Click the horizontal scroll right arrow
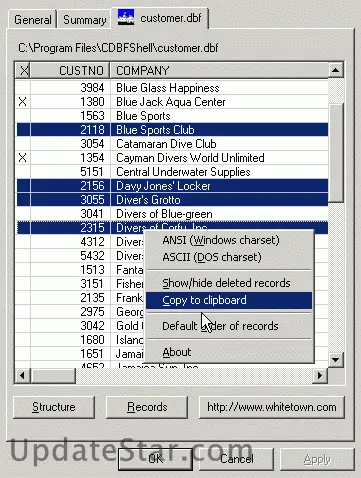Screen dimensions: 361x478 click(x=320, y=376)
